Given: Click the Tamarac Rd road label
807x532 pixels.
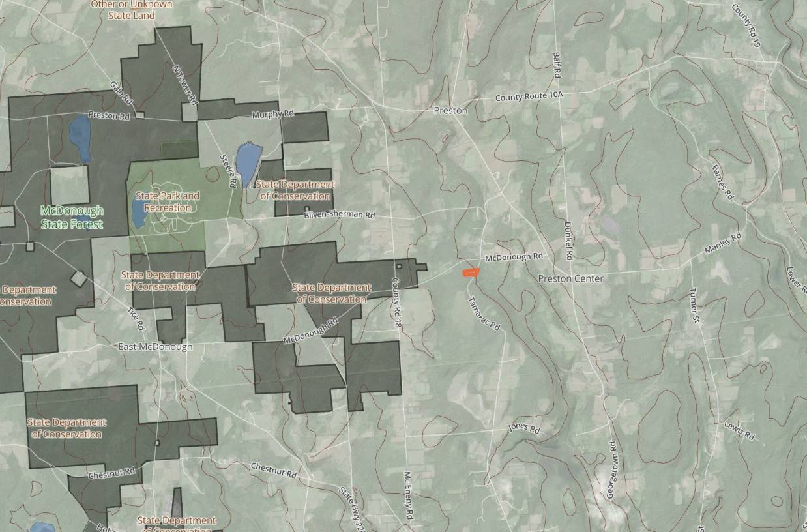Looking at the screenshot, I should pos(484,314).
